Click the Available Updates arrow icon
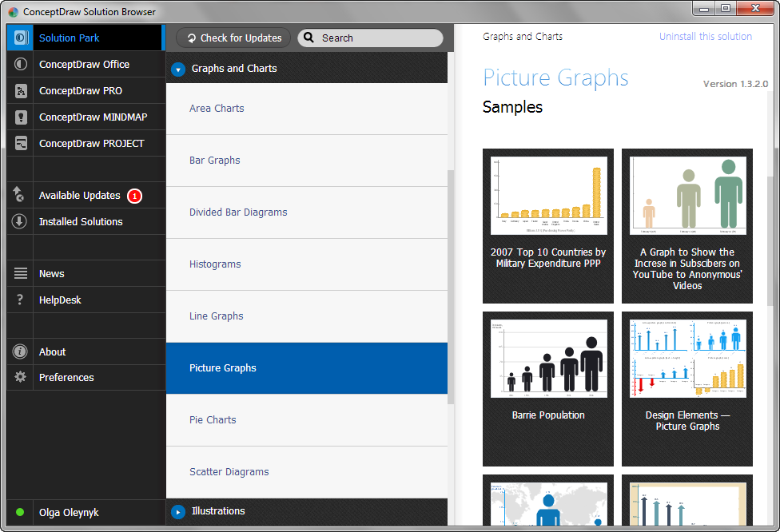 (x=18, y=194)
